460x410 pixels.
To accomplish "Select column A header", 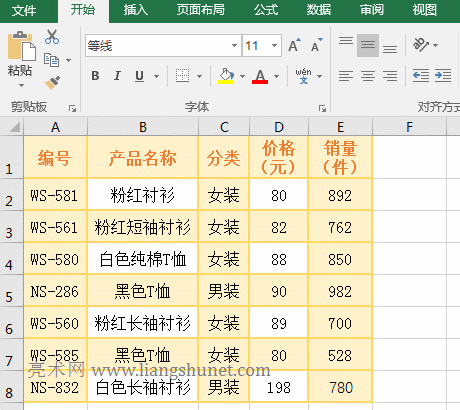I will [55, 127].
